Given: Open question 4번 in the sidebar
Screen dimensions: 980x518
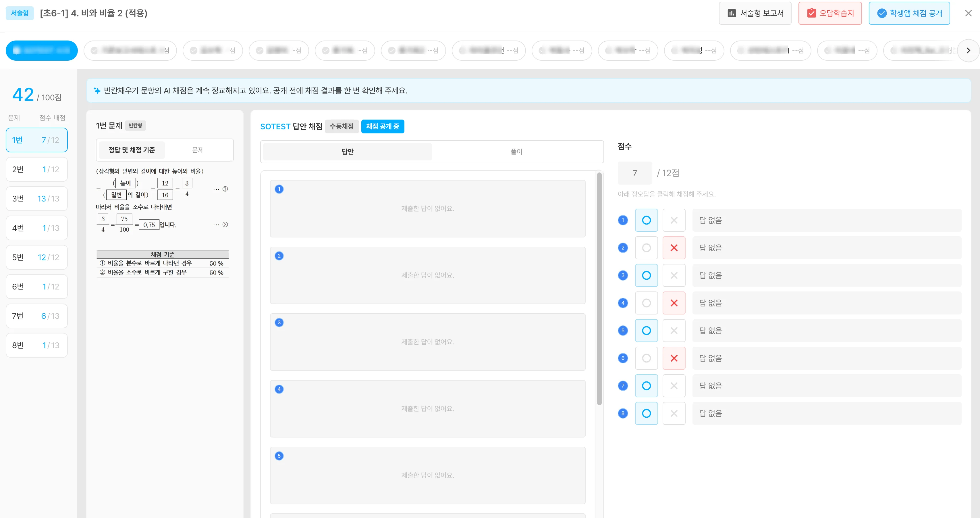Looking at the screenshot, I should coord(37,228).
